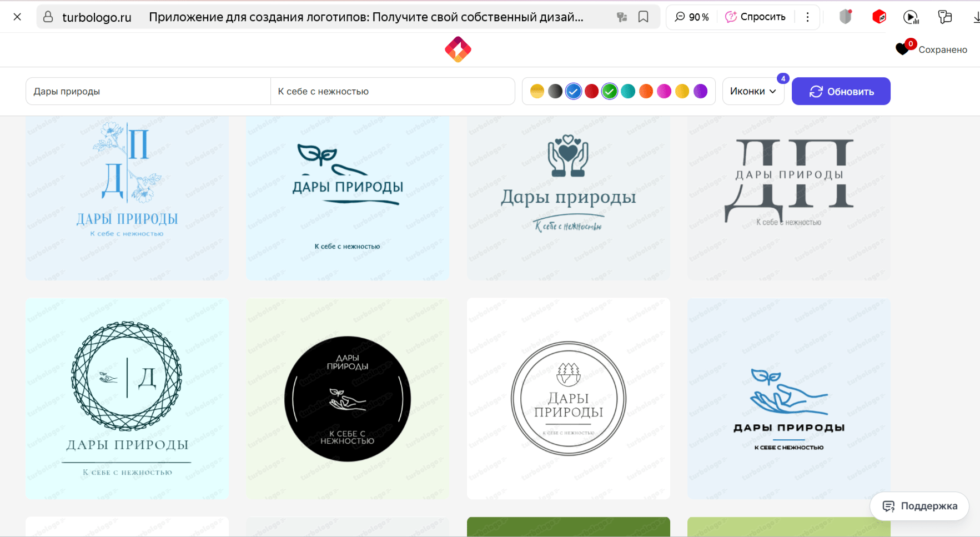This screenshot has width=980, height=537.
Task: Click the red cube extension icon
Action: coord(879,17)
